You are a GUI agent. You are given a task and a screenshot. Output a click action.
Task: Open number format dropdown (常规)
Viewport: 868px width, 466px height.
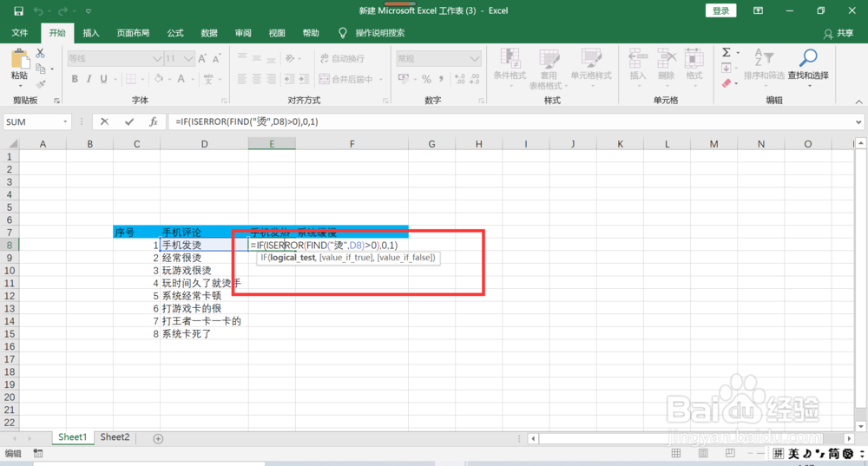click(475, 59)
